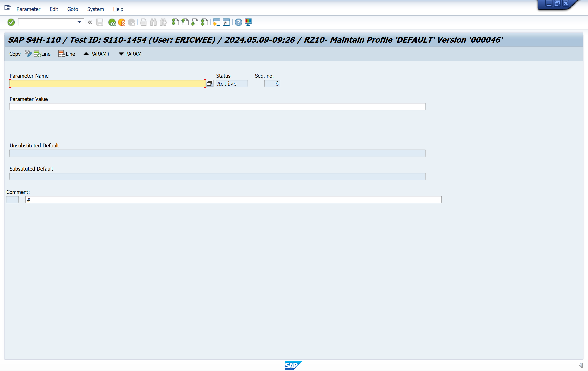The width and height of the screenshot is (588, 371).
Task: Click the Generate Shortcut icon
Action: (226, 22)
